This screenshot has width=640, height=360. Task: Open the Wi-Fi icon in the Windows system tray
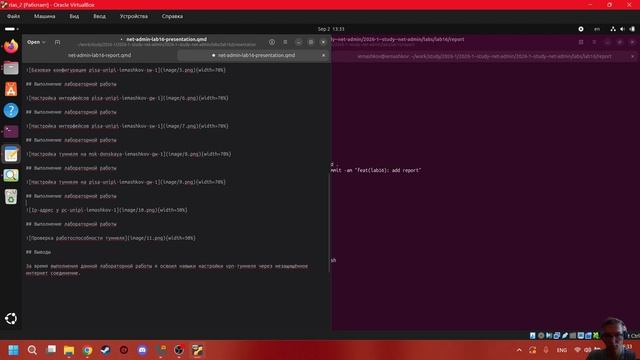(x=577, y=350)
